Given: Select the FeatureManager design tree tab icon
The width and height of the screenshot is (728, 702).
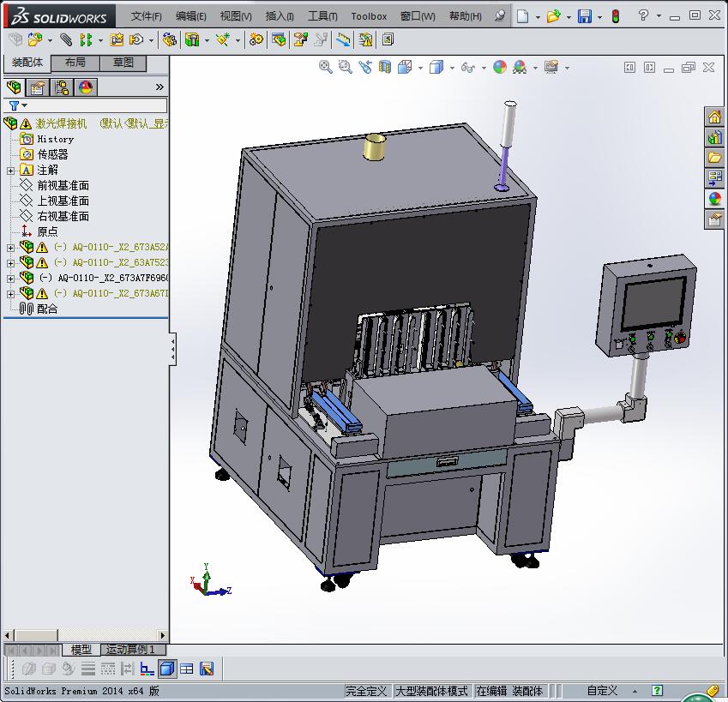Looking at the screenshot, I should tap(14, 87).
